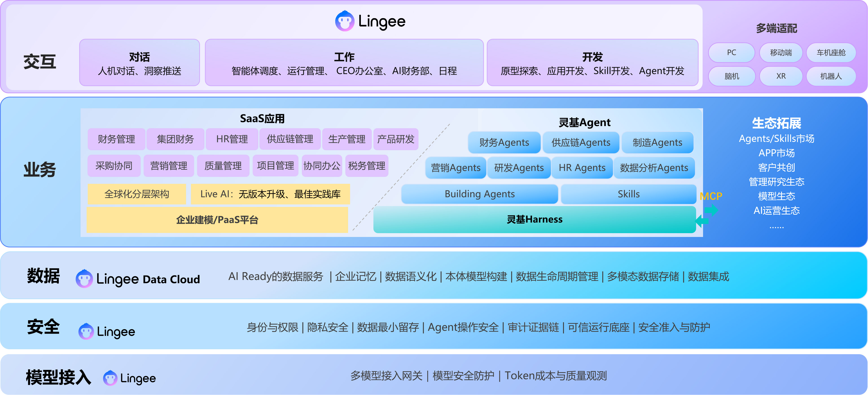Click the 多端适配 heading
868x395 pixels.
(776, 28)
